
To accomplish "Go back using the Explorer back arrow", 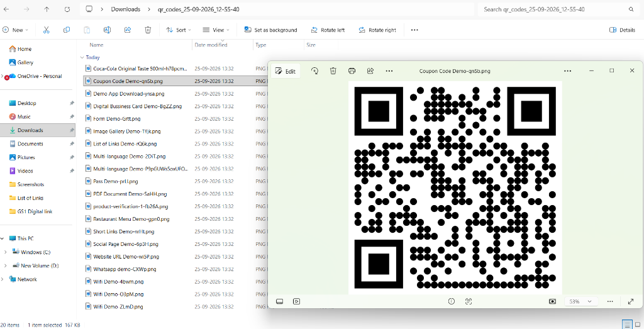I will click(6, 9).
